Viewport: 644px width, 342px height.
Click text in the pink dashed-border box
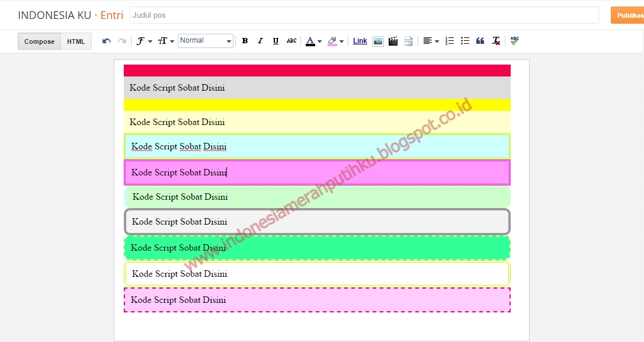(x=178, y=300)
